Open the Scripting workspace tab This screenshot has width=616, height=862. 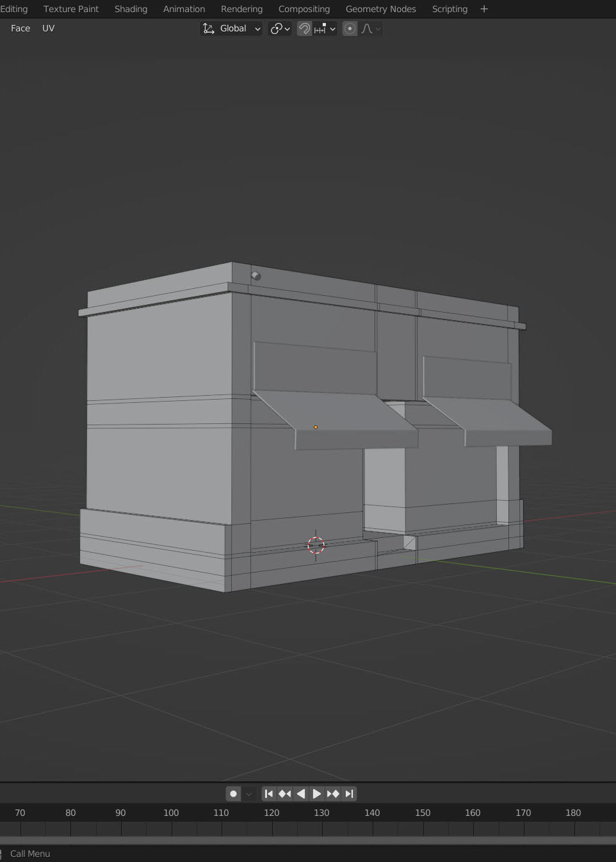(450, 9)
